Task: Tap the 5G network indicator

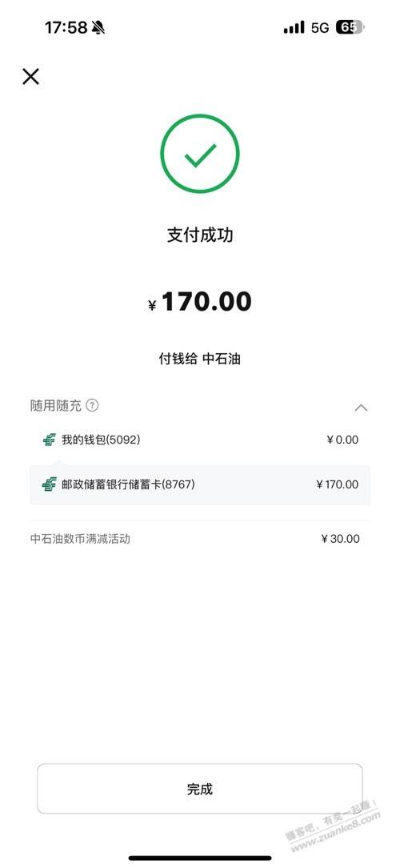Action: click(320, 28)
